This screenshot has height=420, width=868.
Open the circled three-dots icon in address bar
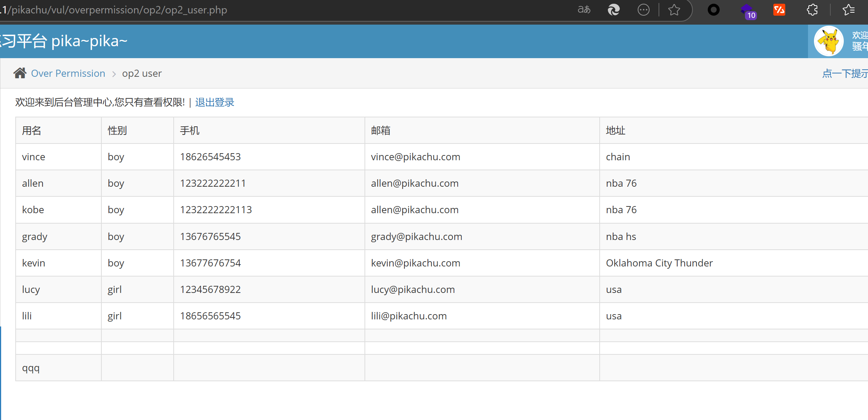coord(643,10)
